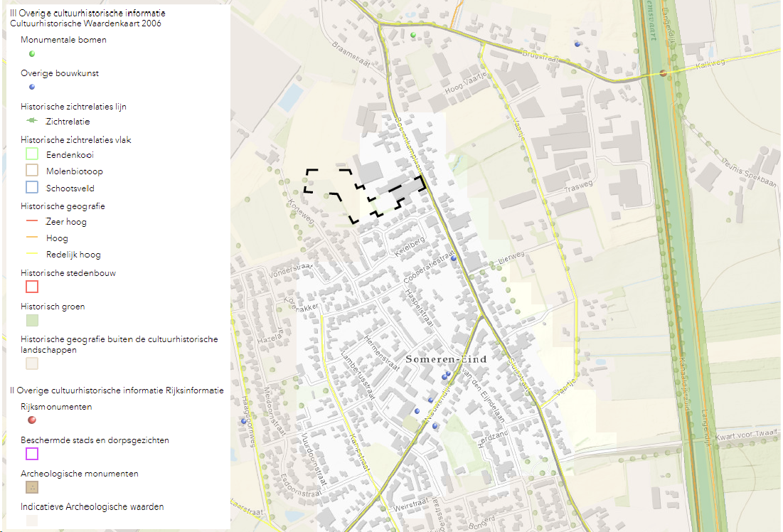Click the Hoog orange line symbol

click(31, 238)
